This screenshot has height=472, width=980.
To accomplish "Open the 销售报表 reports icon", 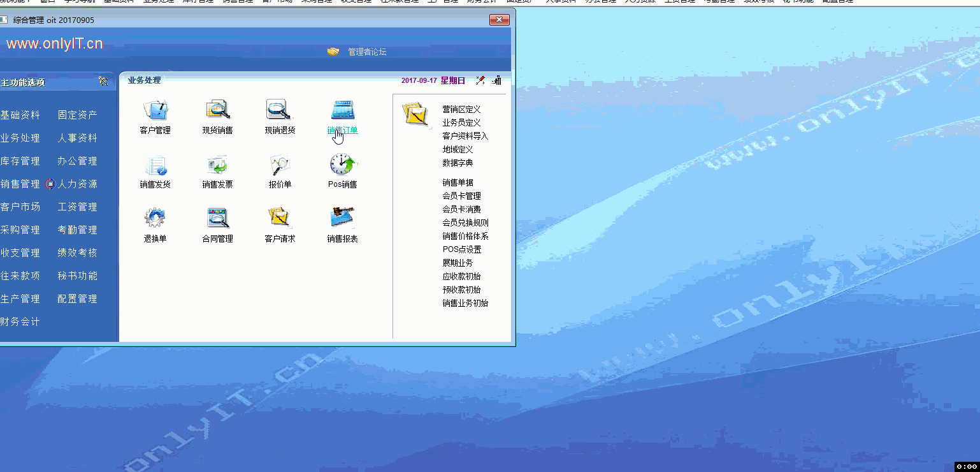I will (342, 219).
